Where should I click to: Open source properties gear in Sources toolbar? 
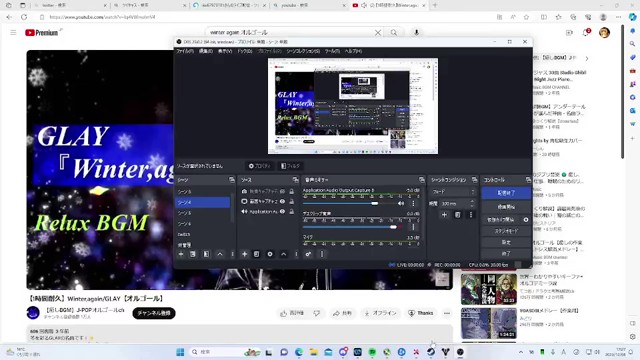point(270,254)
